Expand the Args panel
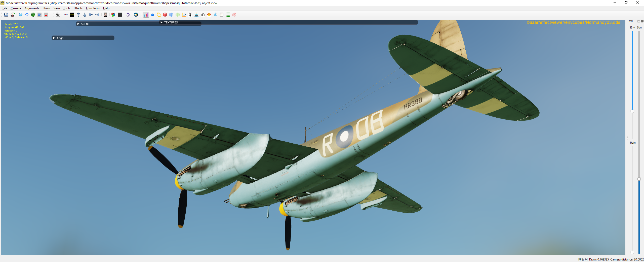Viewport: 644px width, 262px height. click(54, 38)
